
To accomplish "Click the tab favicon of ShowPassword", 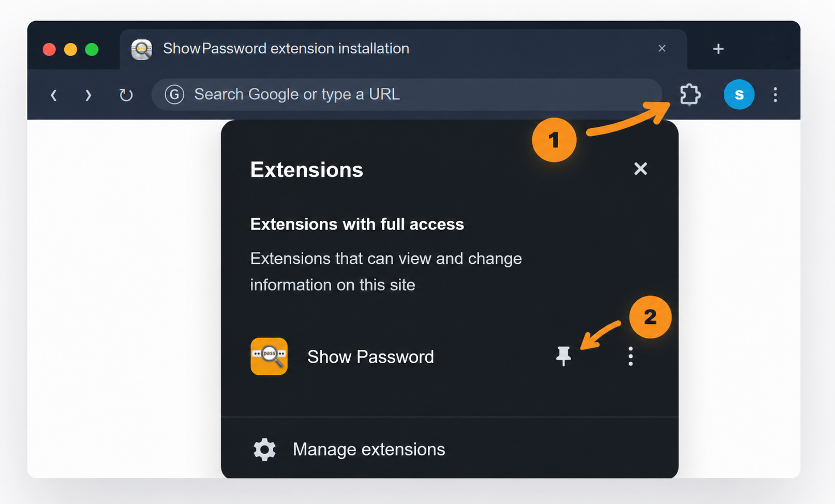I will click(x=142, y=49).
